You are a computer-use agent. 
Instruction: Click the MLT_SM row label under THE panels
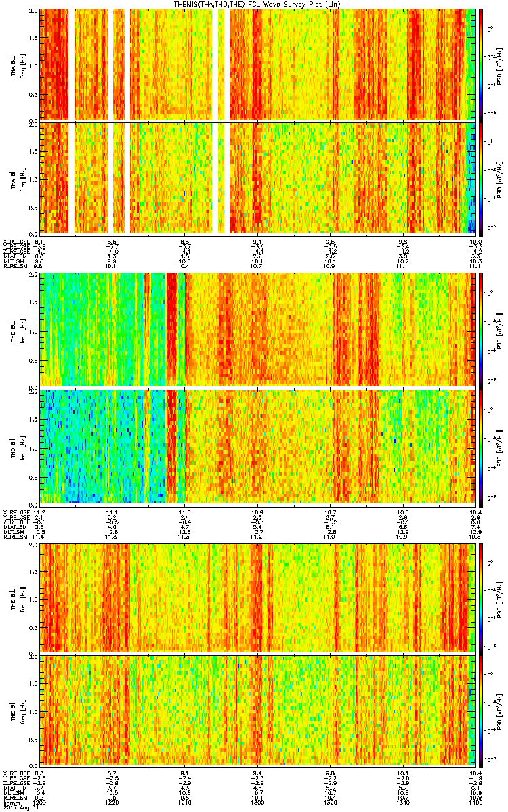12,792
